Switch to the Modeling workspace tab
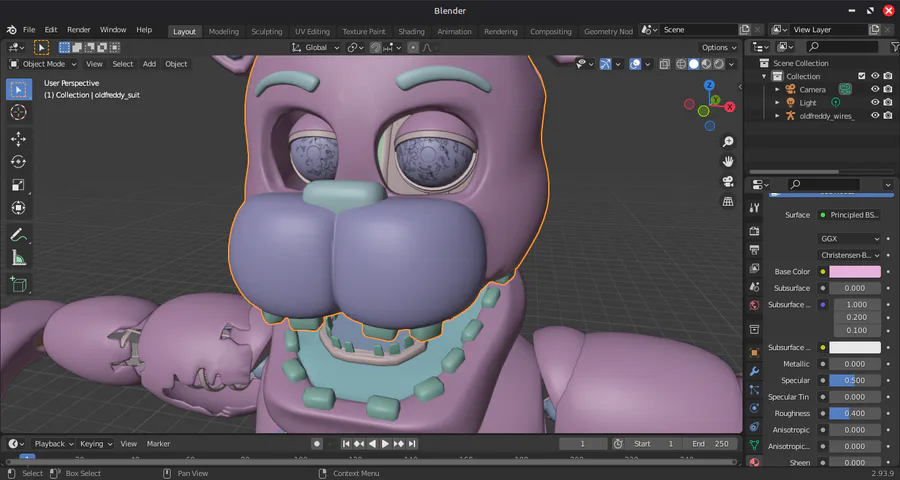This screenshot has width=900, height=480. 223,32
